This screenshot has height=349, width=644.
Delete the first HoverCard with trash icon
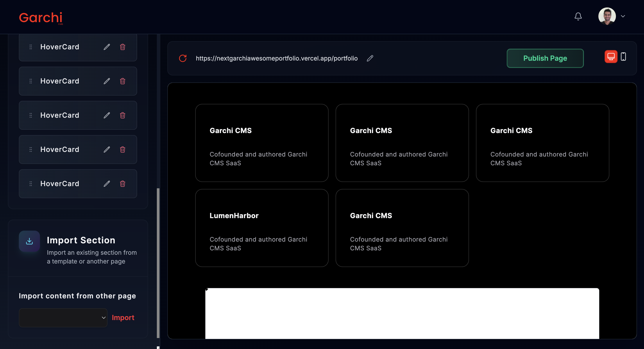tap(122, 47)
